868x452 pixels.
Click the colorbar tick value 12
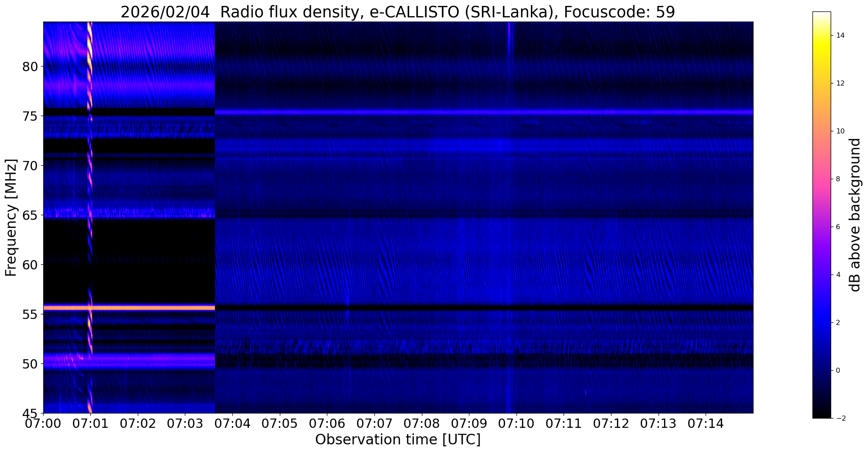(x=840, y=83)
